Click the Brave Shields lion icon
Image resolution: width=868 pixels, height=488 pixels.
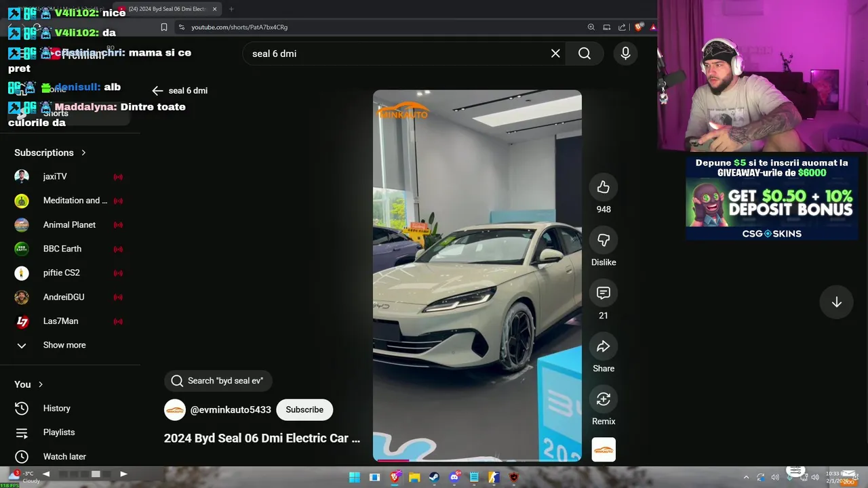[x=639, y=27]
